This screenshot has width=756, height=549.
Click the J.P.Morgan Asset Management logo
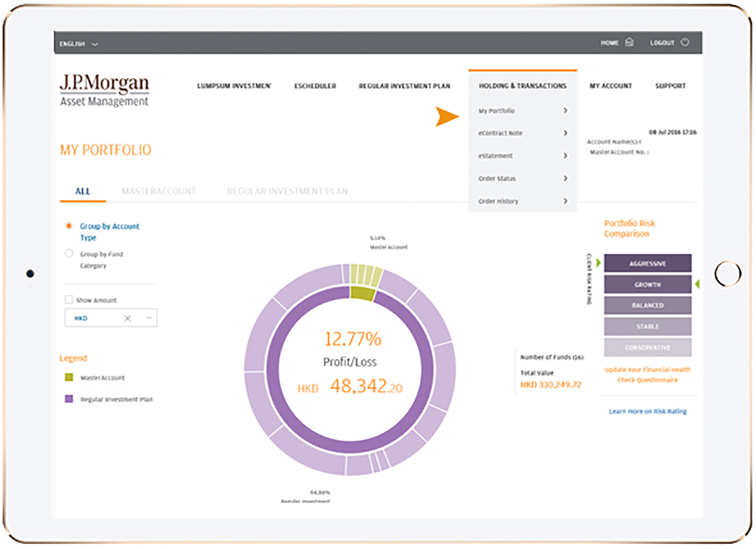tap(105, 90)
